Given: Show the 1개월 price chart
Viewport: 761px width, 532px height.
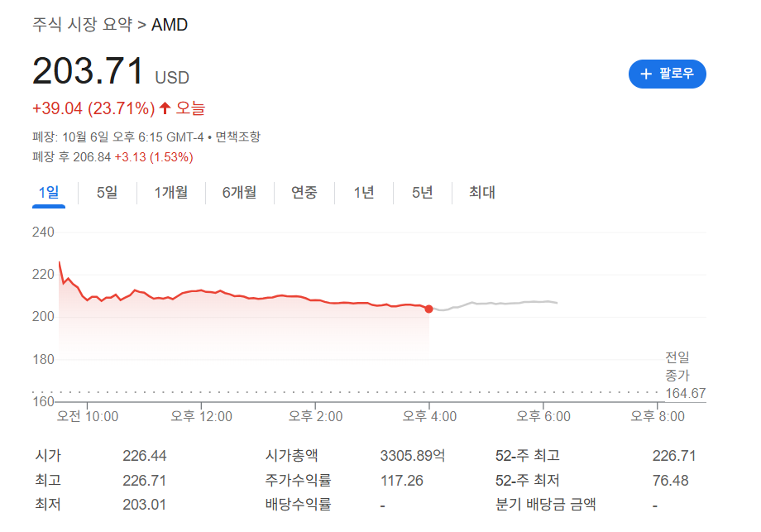Looking at the screenshot, I should point(170,193).
